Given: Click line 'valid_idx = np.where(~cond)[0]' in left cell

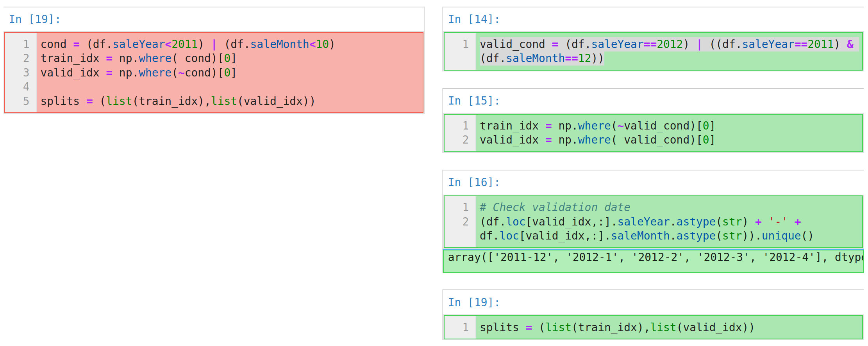Looking at the screenshot, I should 138,73.
